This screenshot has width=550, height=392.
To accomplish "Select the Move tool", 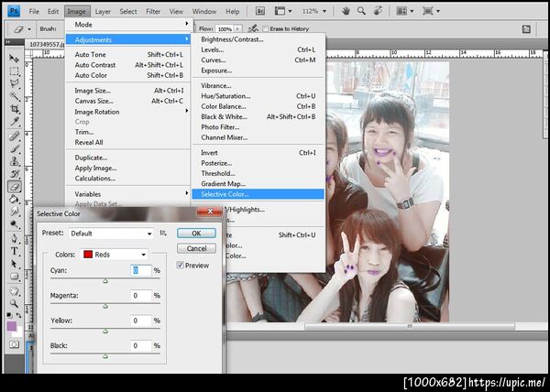I will tap(15, 59).
